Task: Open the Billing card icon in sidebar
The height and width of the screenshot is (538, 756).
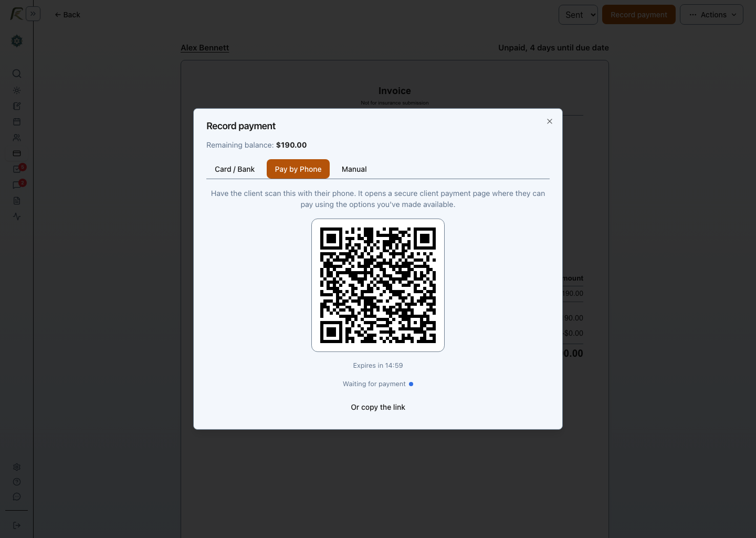Action: (x=17, y=153)
